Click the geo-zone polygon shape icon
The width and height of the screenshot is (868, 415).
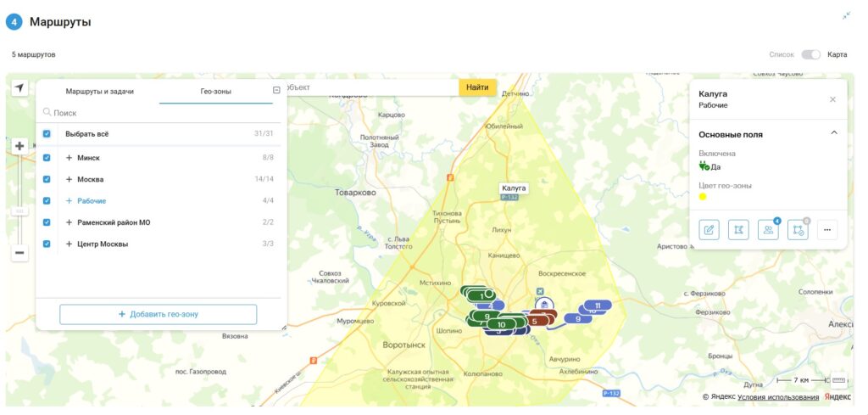click(738, 229)
